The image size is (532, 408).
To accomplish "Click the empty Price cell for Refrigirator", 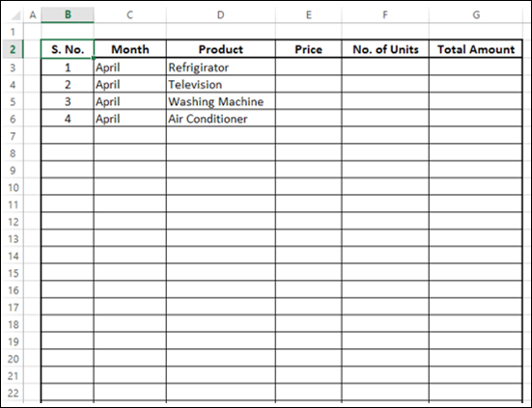I will (308, 68).
